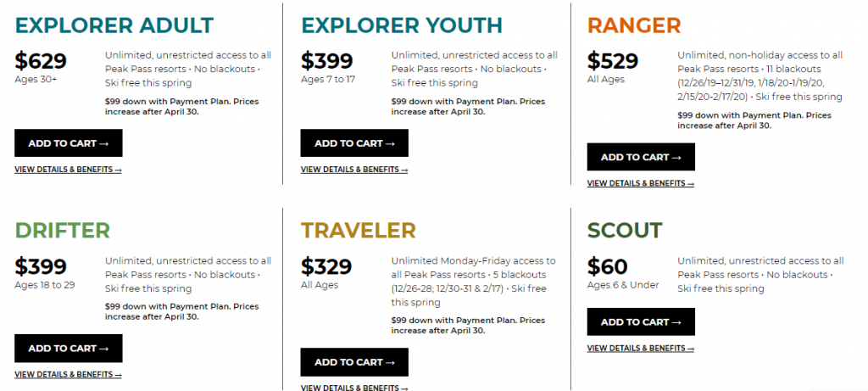
Task: Open Ranger pass details & benefits link
Action: tap(640, 183)
